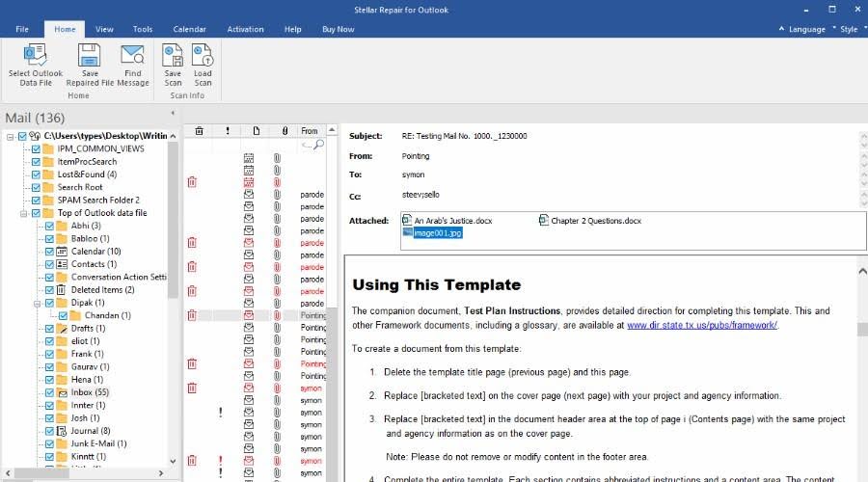Viewport: 868px width, 482px height.
Task: Collapse Dipak (1) folder node
Action: point(37,303)
